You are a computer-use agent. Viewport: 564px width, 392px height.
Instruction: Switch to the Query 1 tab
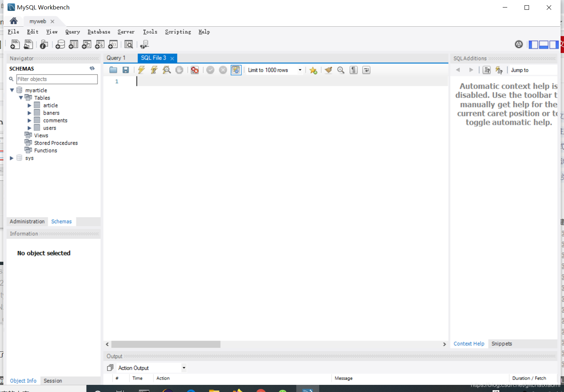pos(116,58)
